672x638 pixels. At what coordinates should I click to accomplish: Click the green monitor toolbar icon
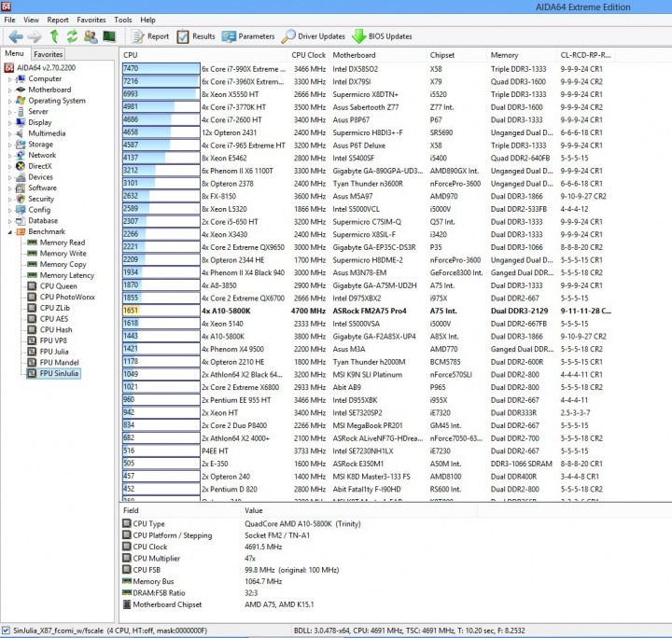point(109,36)
